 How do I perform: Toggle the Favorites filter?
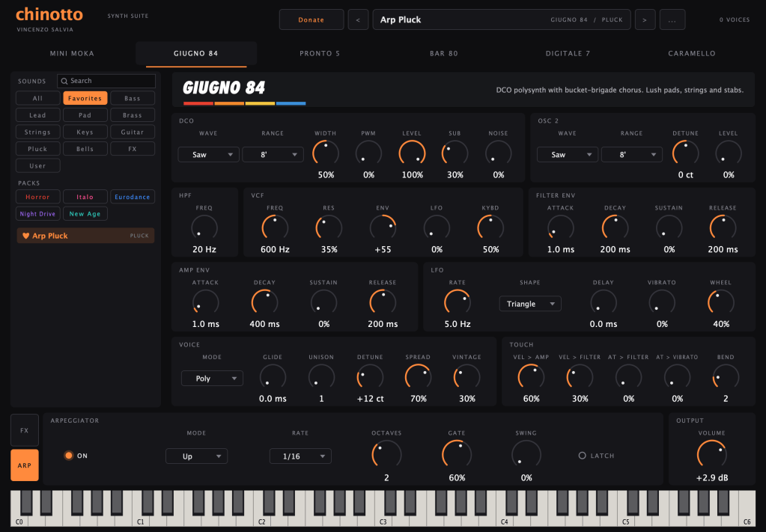pyautogui.click(x=85, y=98)
